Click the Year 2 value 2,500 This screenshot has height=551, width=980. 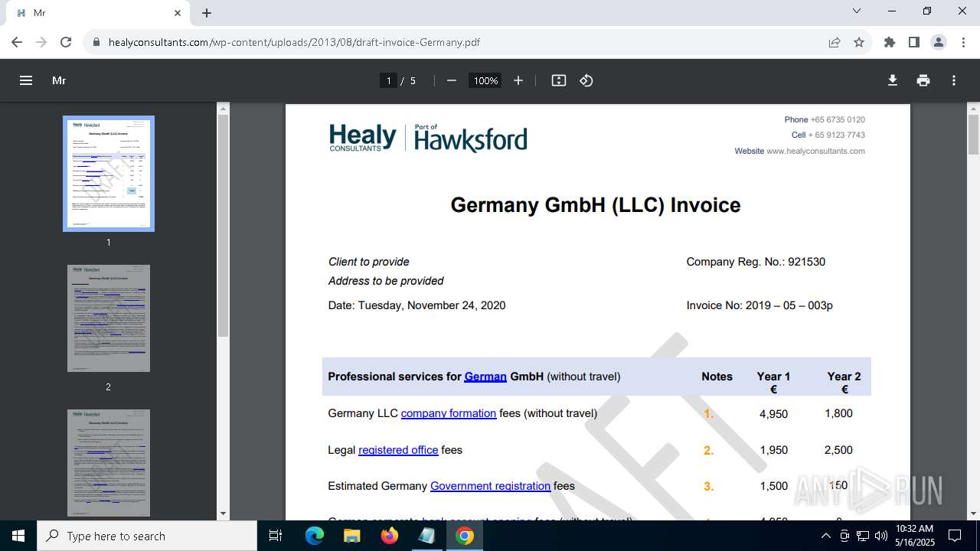click(838, 450)
